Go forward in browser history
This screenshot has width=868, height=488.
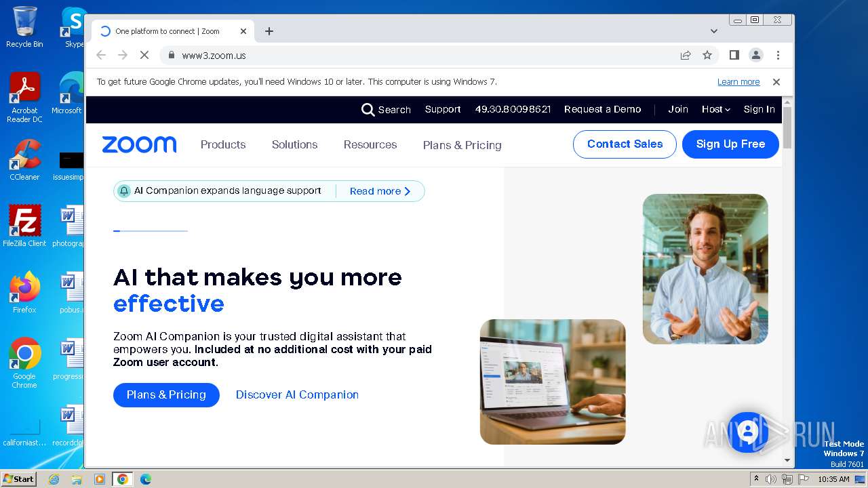pyautogui.click(x=123, y=56)
